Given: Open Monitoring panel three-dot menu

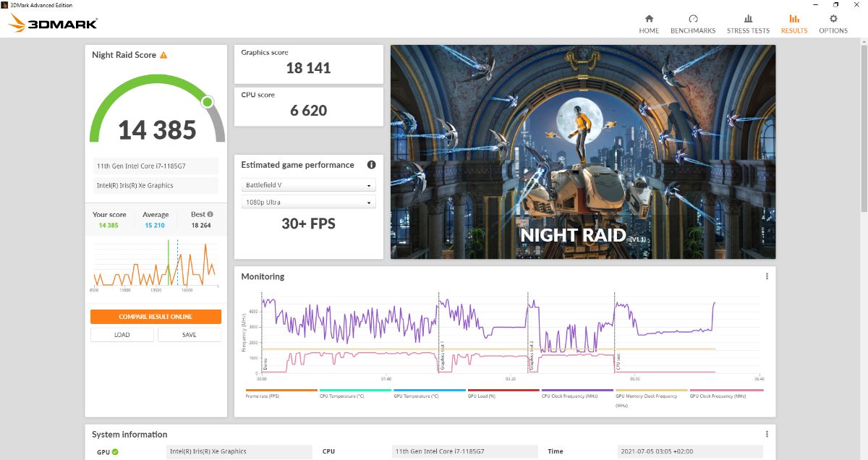Looking at the screenshot, I should point(767,276).
